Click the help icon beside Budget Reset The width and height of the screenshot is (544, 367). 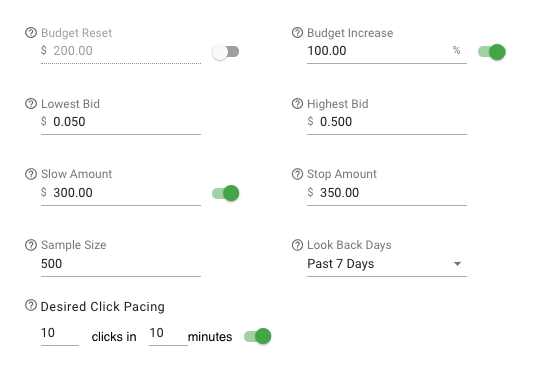click(31, 33)
